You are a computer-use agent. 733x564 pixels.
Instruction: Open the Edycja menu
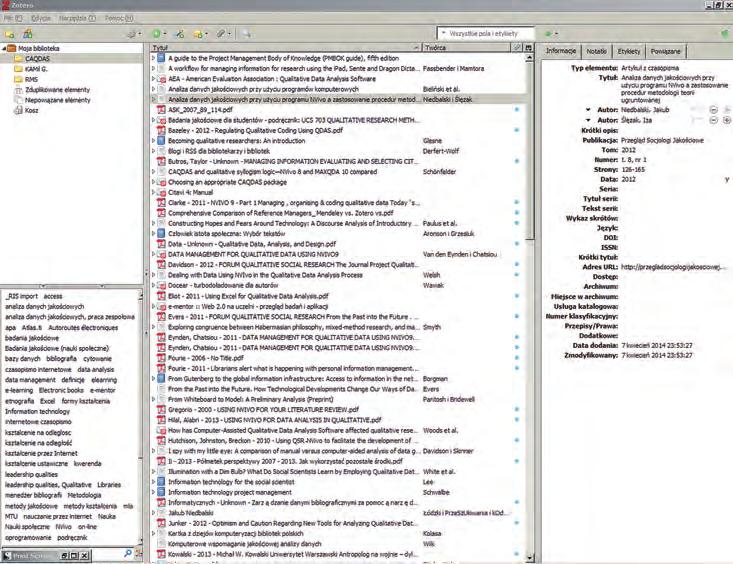[41, 18]
